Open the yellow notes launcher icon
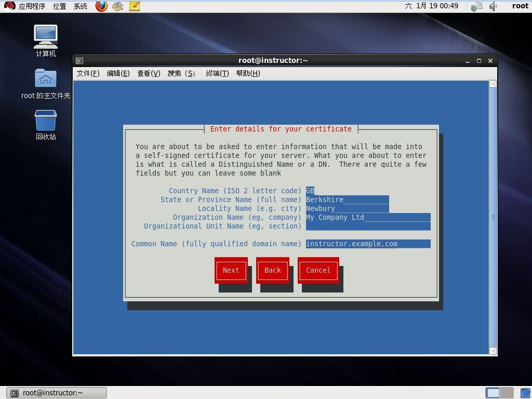Viewport: 532px width, 399px height. [135, 6]
